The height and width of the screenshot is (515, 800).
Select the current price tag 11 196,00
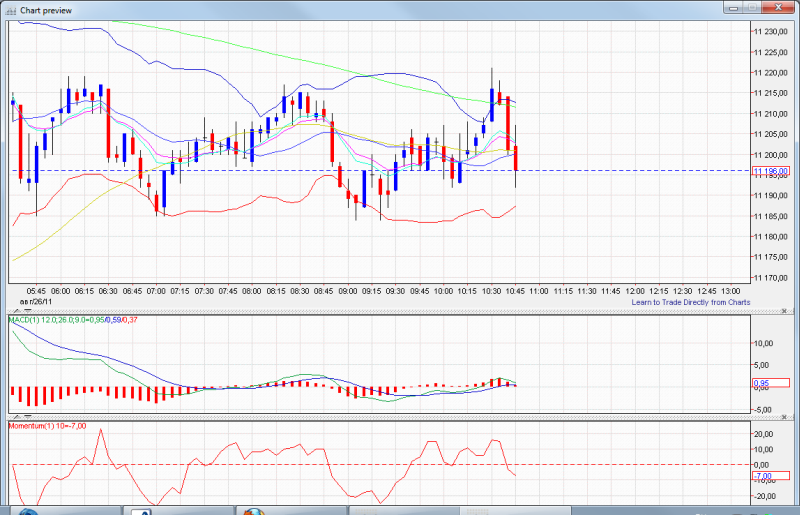pyautogui.click(x=770, y=171)
